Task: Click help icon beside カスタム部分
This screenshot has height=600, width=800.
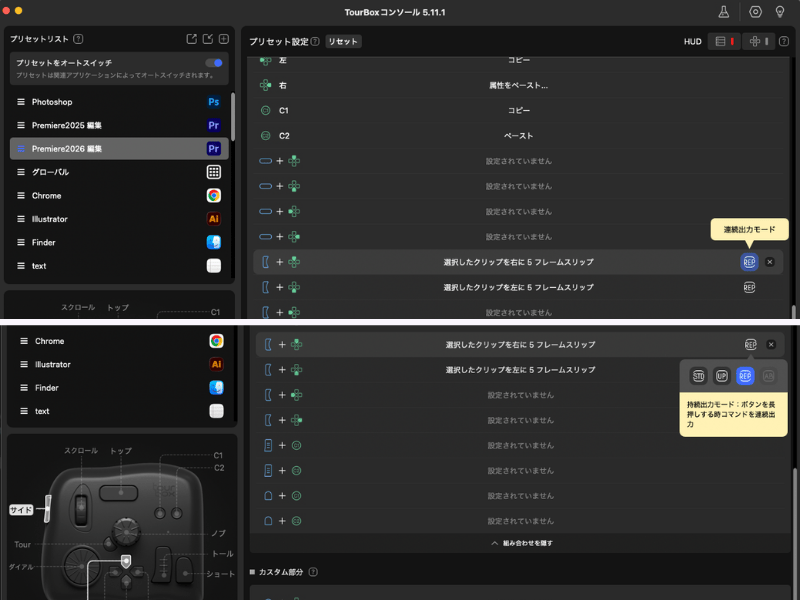Action: (313, 572)
